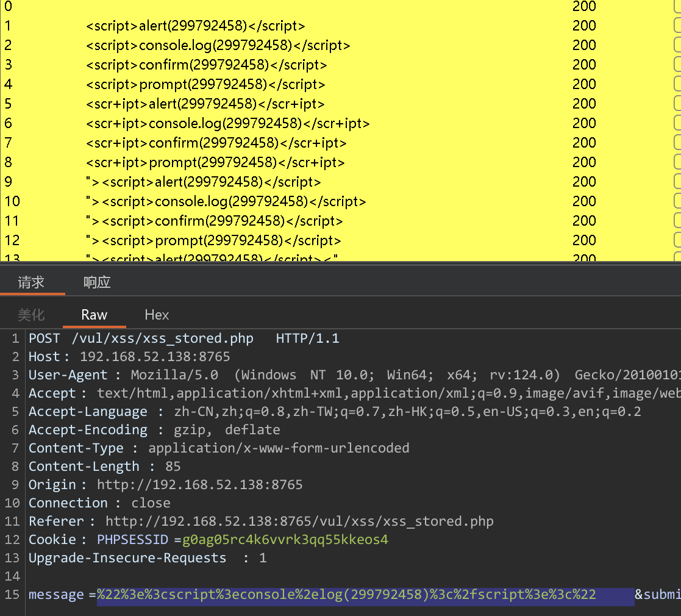The height and width of the screenshot is (616, 681).
Task: Click the 200 status of row 12
Action: (584, 240)
